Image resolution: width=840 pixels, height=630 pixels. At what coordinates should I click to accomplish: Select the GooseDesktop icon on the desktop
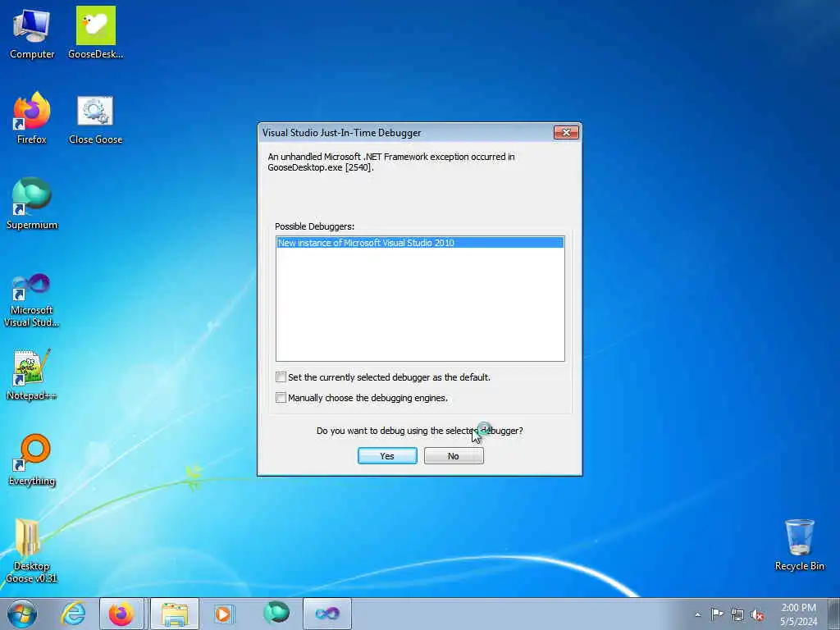point(95,33)
